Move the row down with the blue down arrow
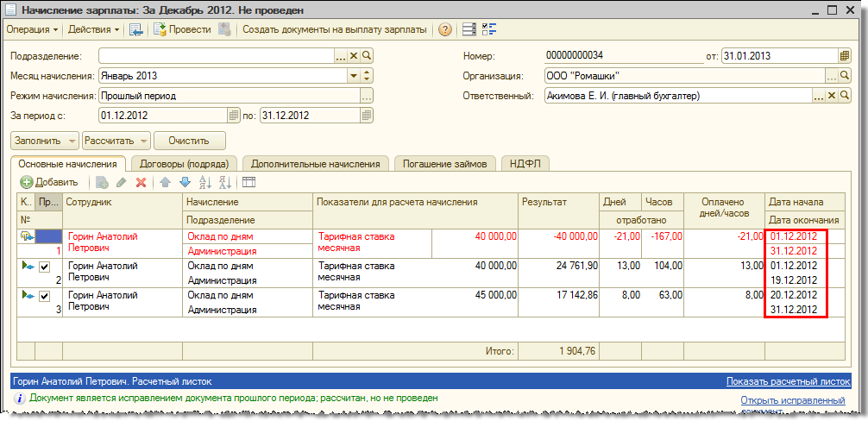This screenshot has width=868, height=421. 185,182
